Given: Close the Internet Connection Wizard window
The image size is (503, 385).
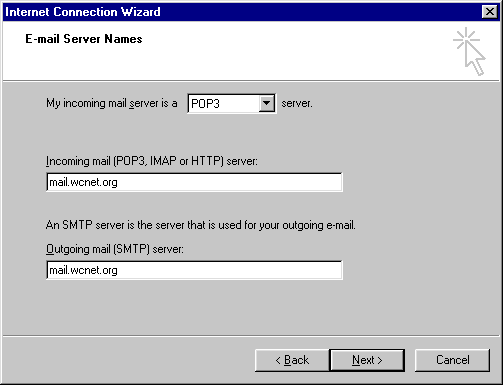Looking at the screenshot, I should (x=490, y=12).
